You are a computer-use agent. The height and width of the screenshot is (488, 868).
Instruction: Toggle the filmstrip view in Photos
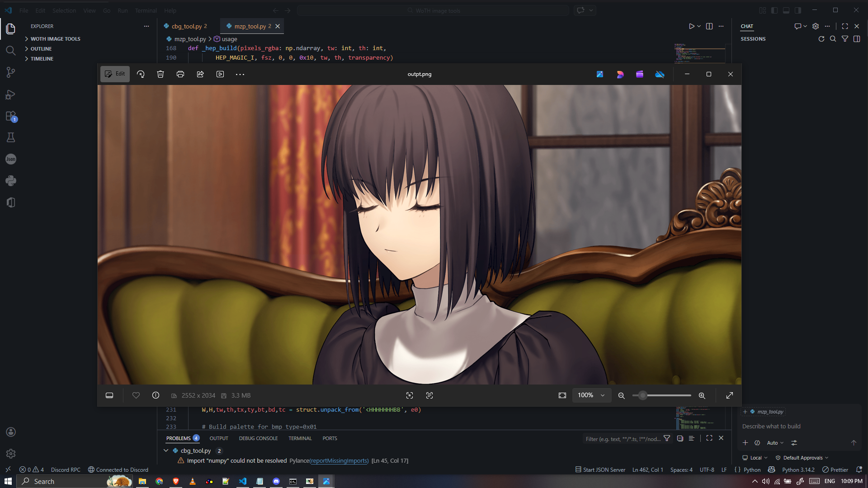tap(109, 395)
